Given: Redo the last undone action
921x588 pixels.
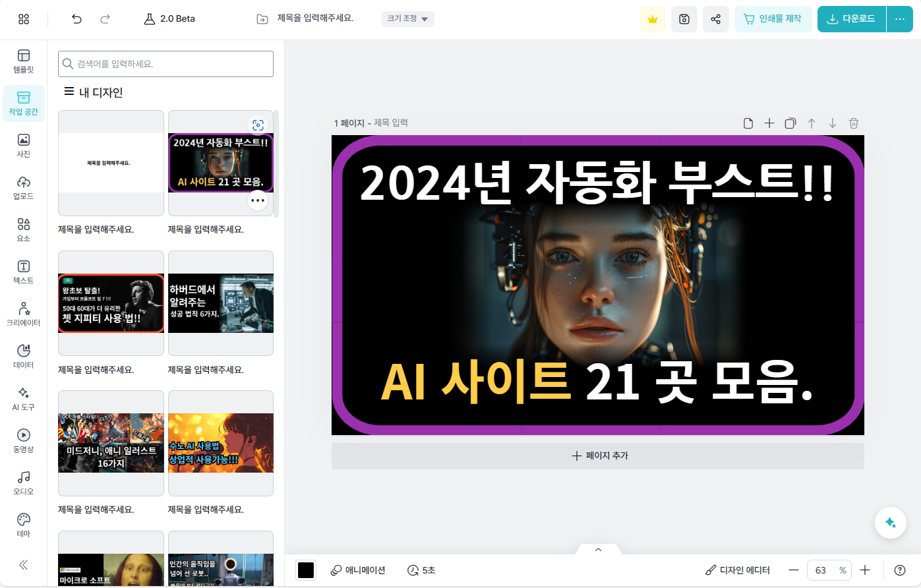Looking at the screenshot, I should 105,19.
